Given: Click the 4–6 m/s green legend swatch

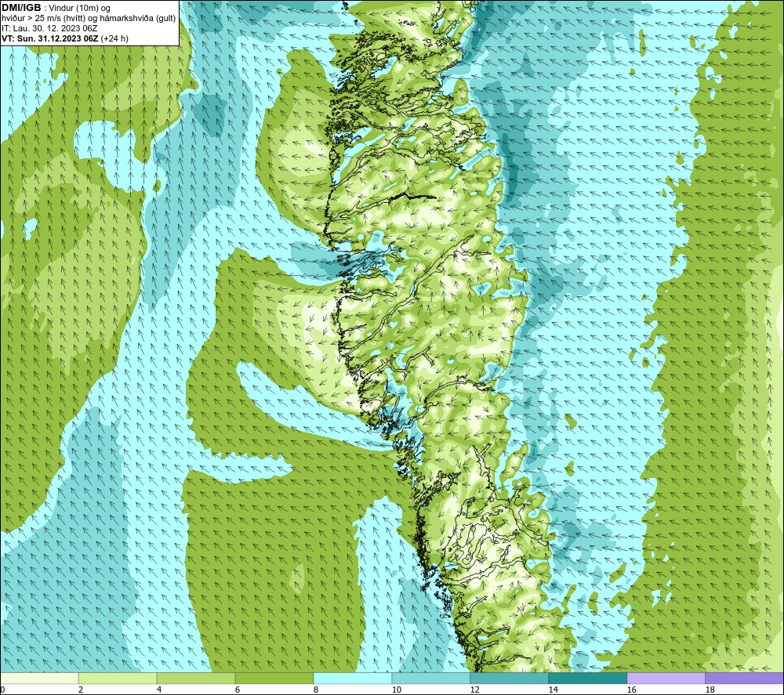Looking at the screenshot, I should 196,678.
